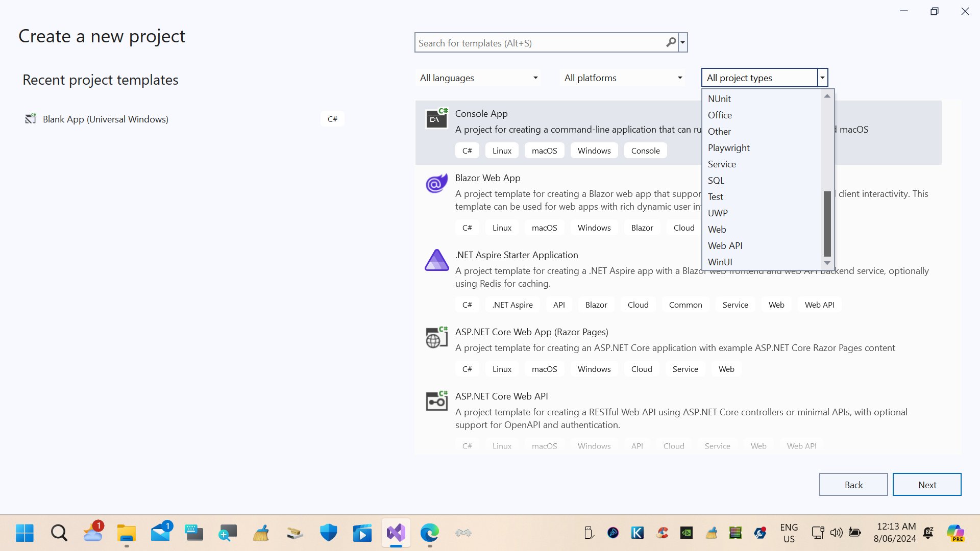Click the Blank App Universal Windows icon
Image resolution: width=980 pixels, height=551 pixels.
pos(31,119)
